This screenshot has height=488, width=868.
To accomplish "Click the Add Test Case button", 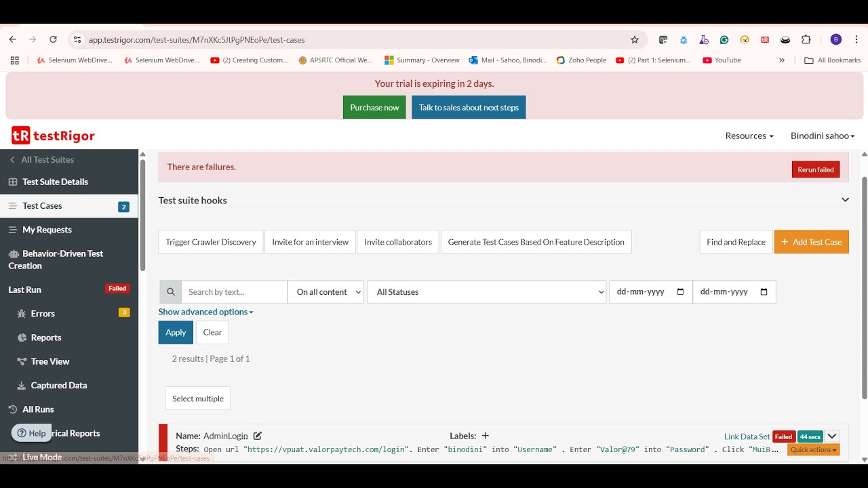I will pos(812,242).
